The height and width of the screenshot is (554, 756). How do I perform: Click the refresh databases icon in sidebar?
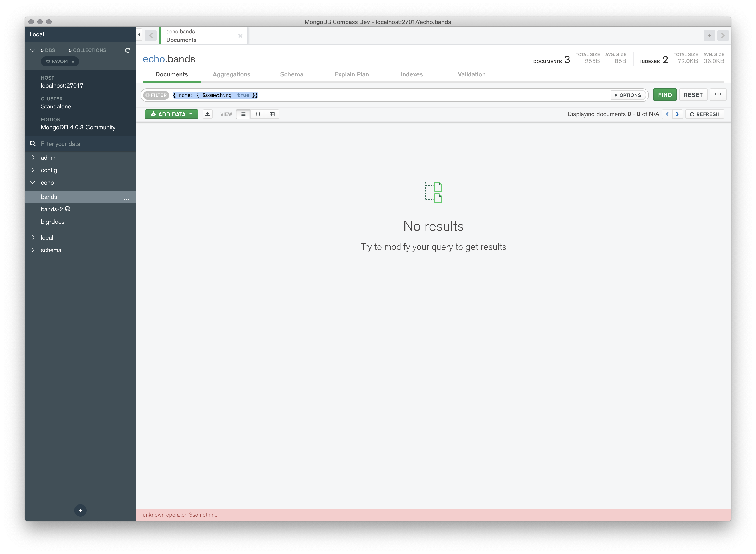127,50
